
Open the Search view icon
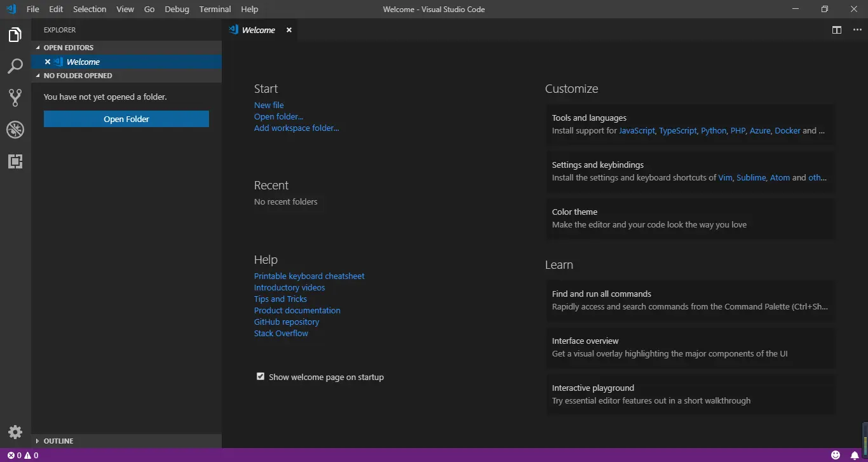tap(15, 66)
